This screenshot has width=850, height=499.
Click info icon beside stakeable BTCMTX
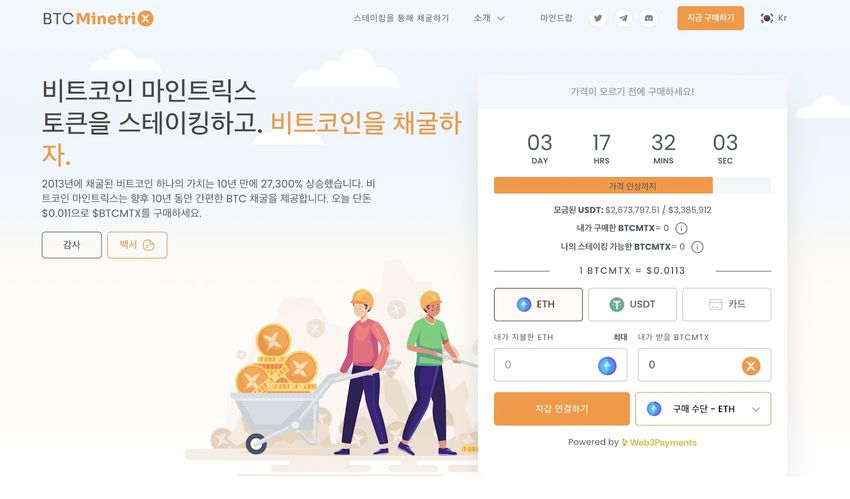point(698,247)
